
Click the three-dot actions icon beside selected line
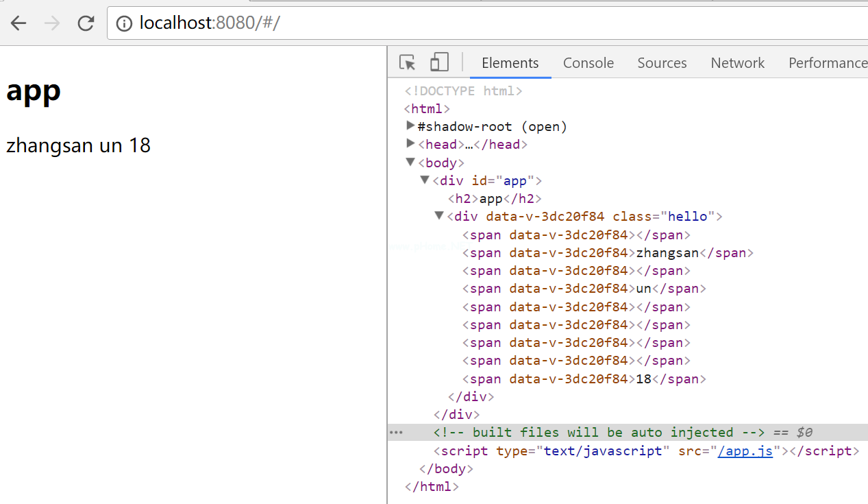point(396,433)
